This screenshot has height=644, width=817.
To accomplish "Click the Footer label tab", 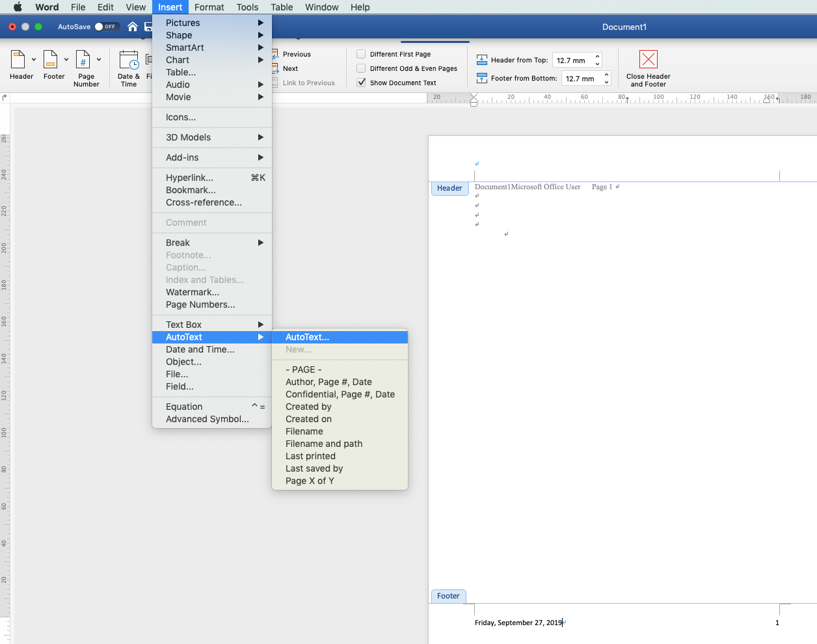I will pyautogui.click(x=448, y=596).
